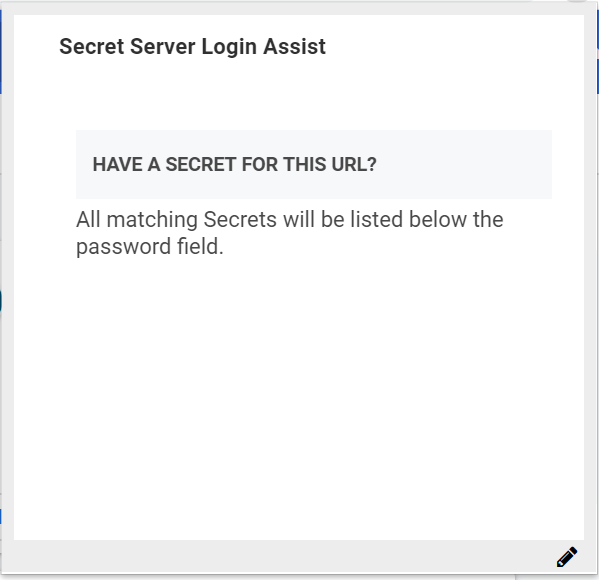Click the word Assist in the title

pyautogui.click(x=295, y=47)
